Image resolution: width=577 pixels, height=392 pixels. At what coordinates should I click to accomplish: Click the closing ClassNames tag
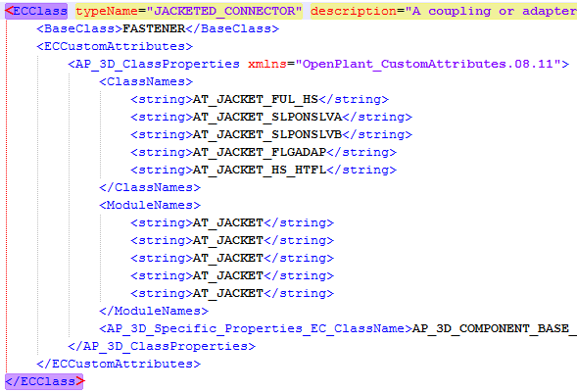[150, 187]
